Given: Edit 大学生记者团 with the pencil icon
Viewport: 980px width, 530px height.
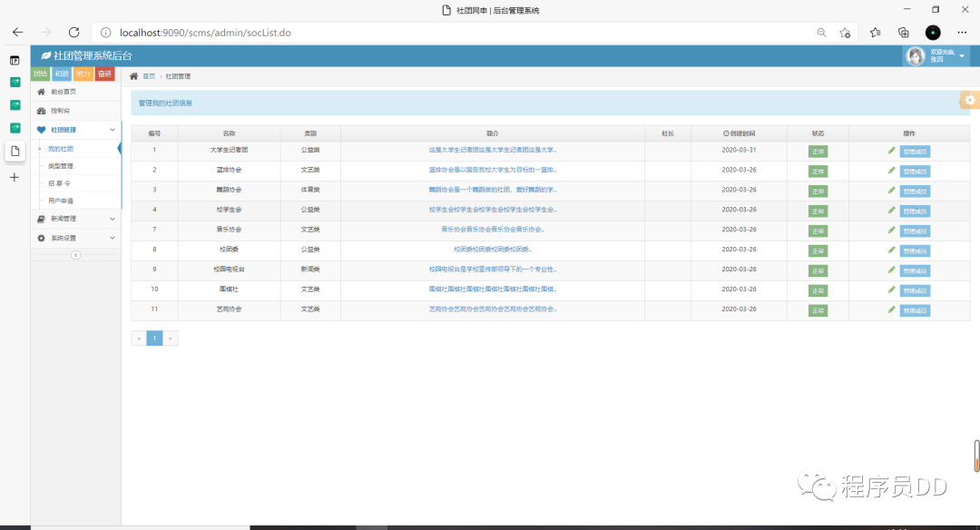Looking at the screenshot, I should pyautogui.click(x=891, y=151).
